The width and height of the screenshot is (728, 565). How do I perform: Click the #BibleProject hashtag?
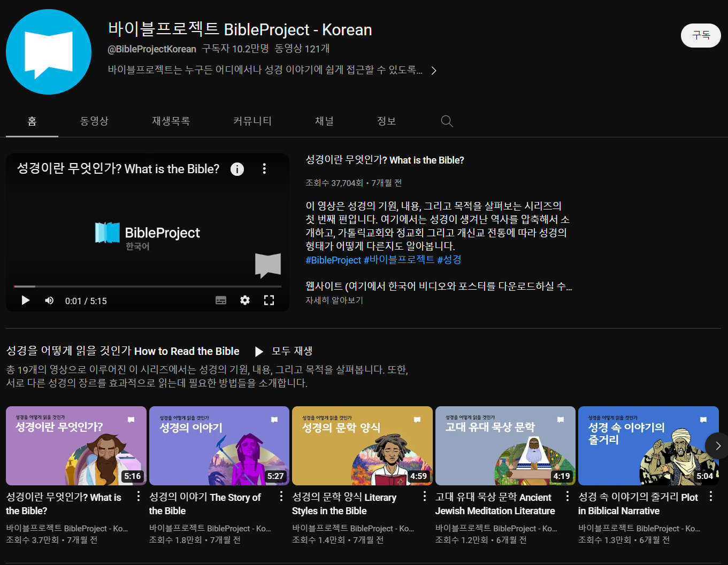click(333, 260)
